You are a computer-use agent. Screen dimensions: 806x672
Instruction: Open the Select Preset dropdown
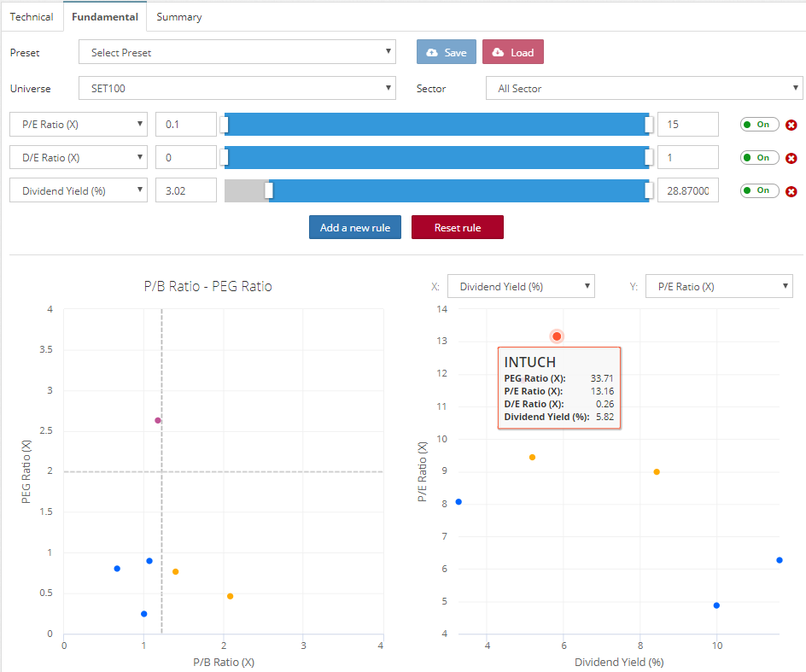point(237,53)
